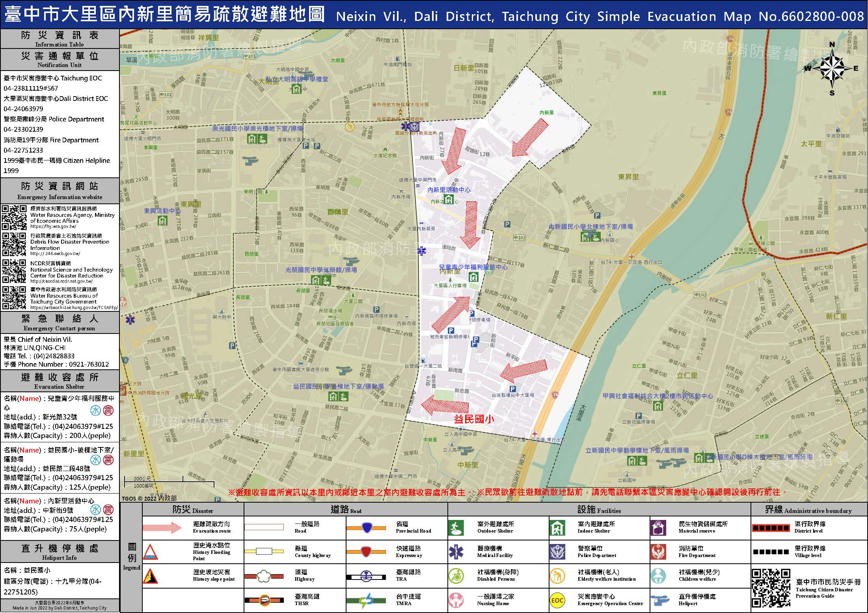Click the Village level boundary sample
The height and width of the screenshot is (613, 868).
[771, 552]
